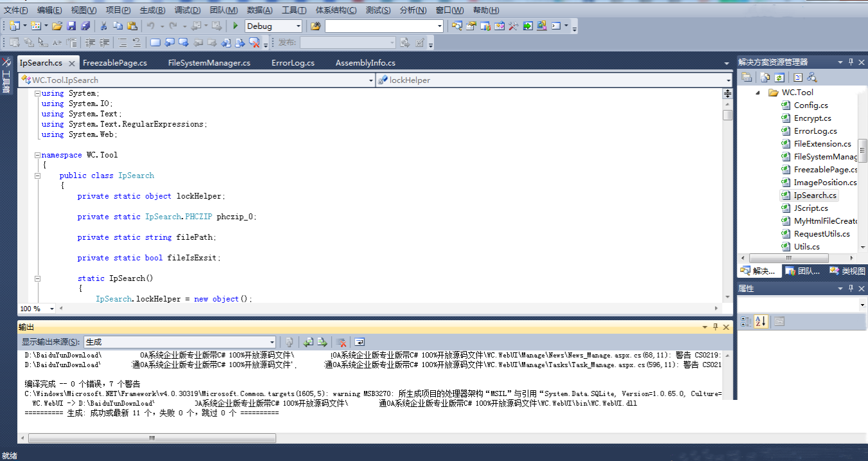Open the Properties Window toolbar icon

pyautogui.click(x=471, y=26)
